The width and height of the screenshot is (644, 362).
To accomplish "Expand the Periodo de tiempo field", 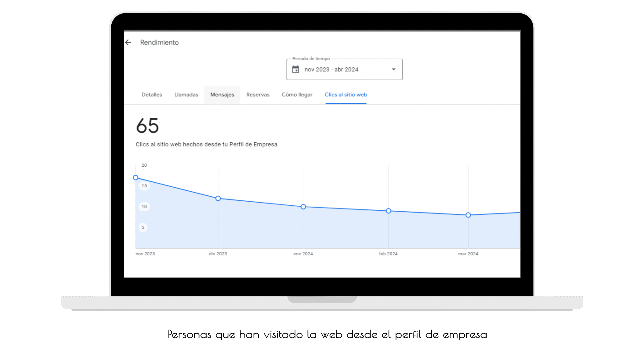I will [x=344, y=69].
